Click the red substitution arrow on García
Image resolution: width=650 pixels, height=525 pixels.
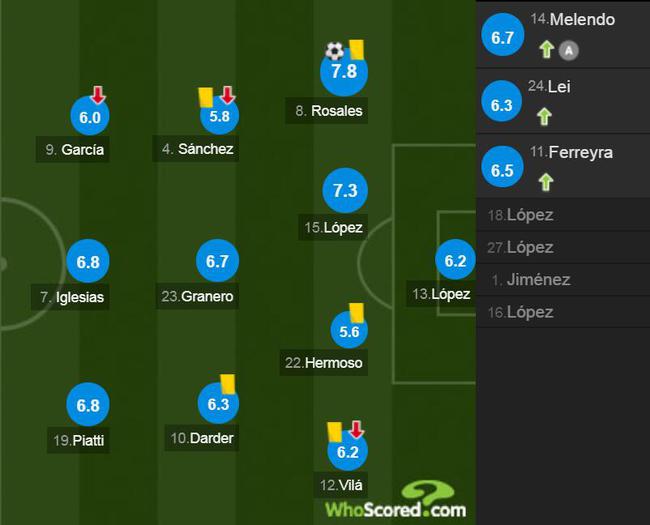pos(98,95)
